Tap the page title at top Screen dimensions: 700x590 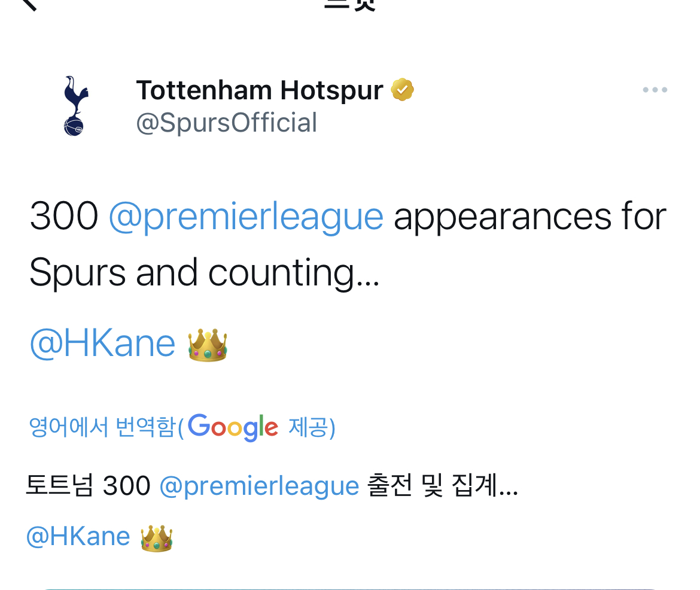point(350,4)
